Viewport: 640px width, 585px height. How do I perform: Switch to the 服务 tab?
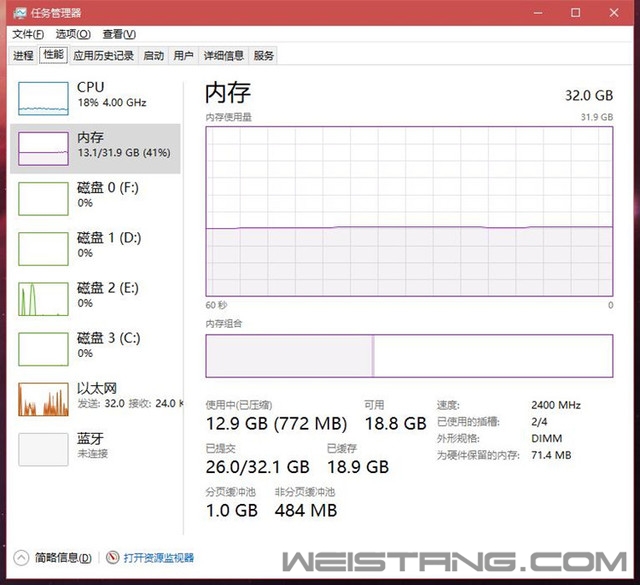coord(263,55)
